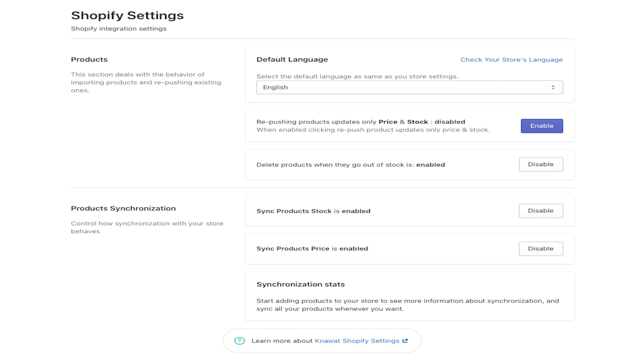Viewport: 644px width, 362px height.
Task: Click the question mark help icon
Action: pos(239,341)
